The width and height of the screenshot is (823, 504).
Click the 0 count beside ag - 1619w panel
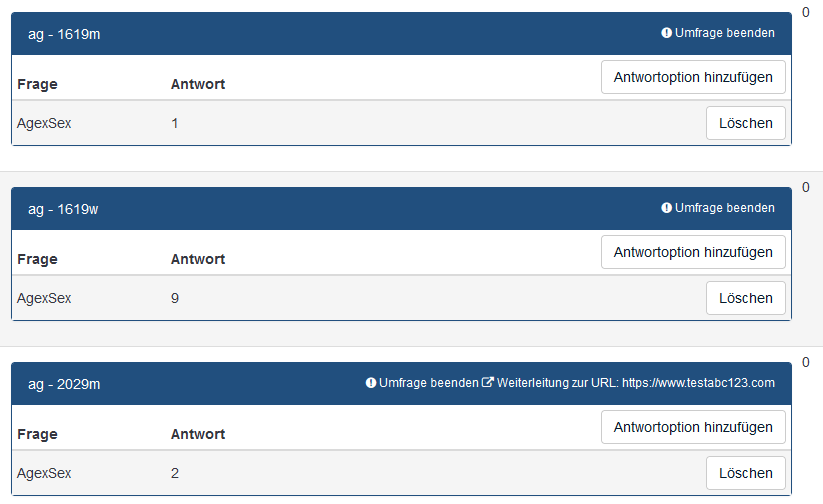[x=805, y=187]
